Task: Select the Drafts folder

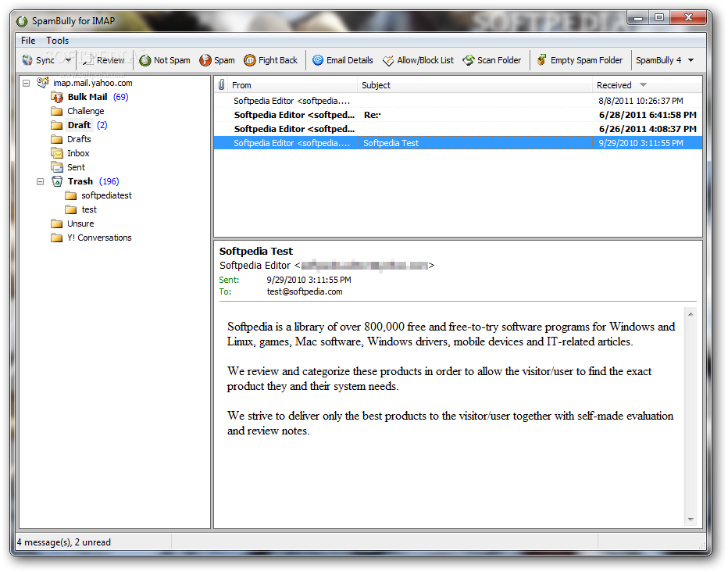Action: click(x=79, y=139)
